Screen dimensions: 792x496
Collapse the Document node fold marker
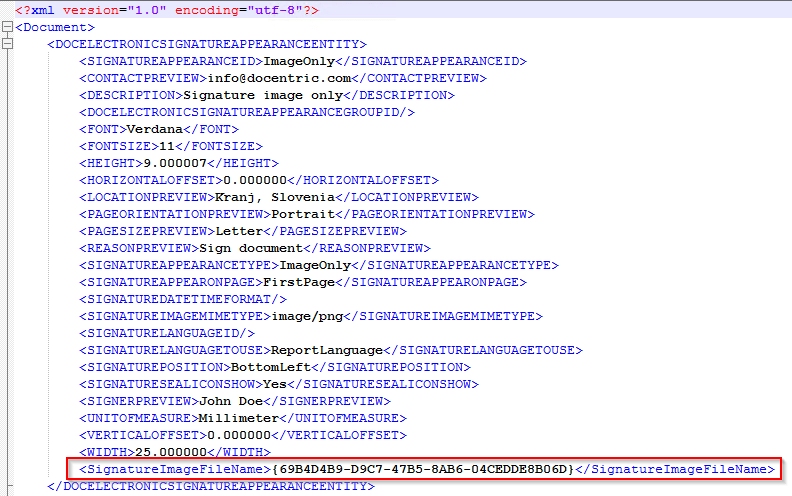pos(7,27)
